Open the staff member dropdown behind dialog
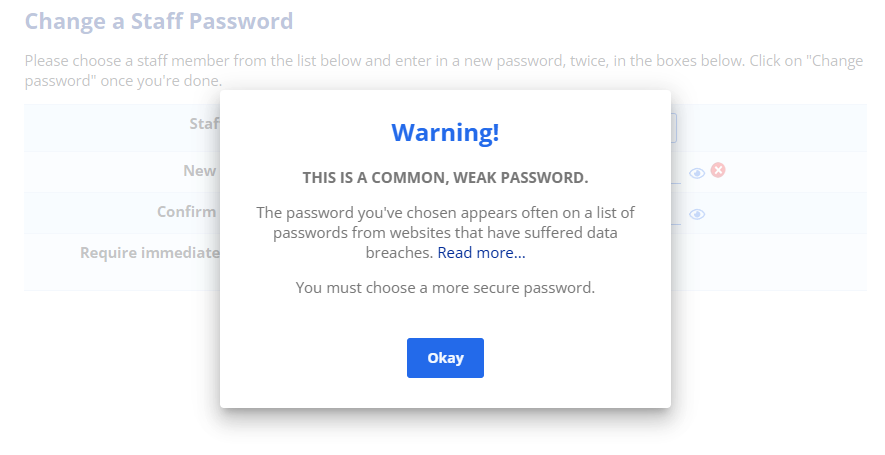The height and width of the screenshot is (455, 885). [674, 127]
